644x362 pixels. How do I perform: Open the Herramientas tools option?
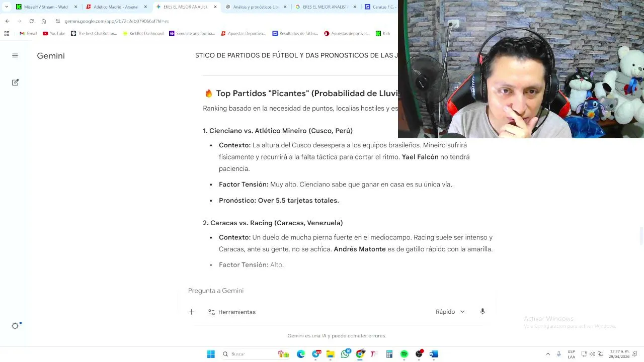pyautogui.click(x=232, y=312)
